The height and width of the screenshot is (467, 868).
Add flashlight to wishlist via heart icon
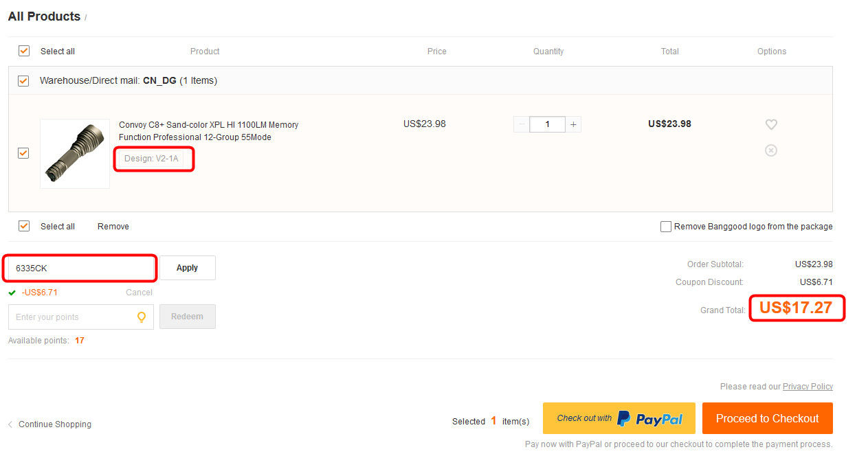tap(771, 124)
